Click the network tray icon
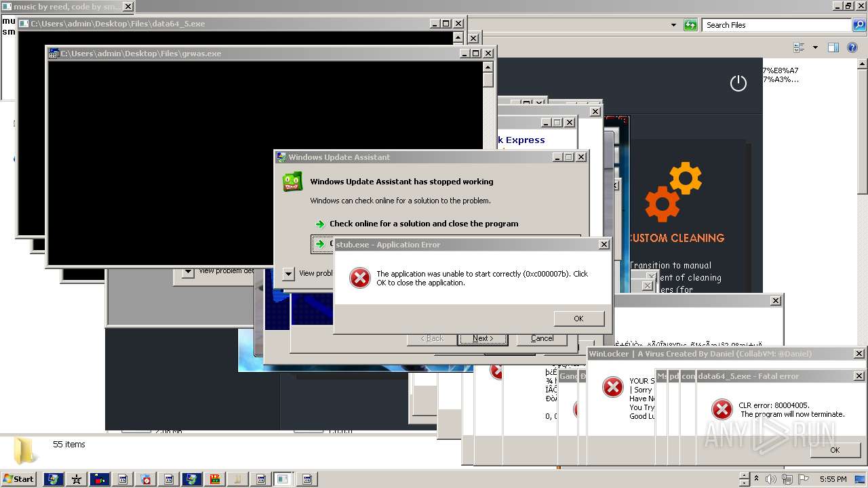This screenshot has height=488, width=868. [x=787, y=479]
